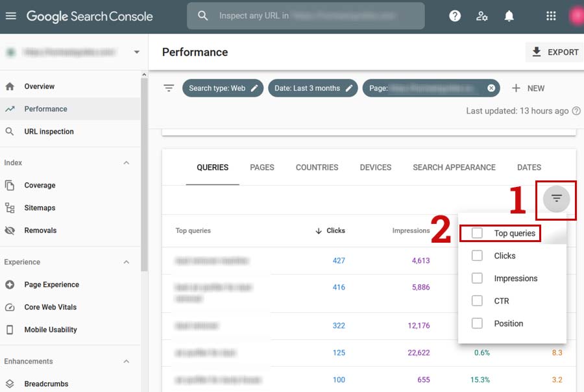584x392 pixels.
Task: Switch to the Countries tab
Action: tap(317, 167)
